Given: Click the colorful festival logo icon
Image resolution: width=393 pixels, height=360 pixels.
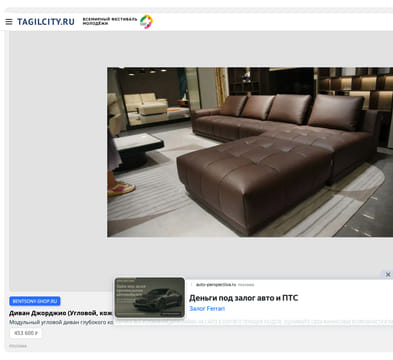Looking at the screenshot, I should coord(146,22).
